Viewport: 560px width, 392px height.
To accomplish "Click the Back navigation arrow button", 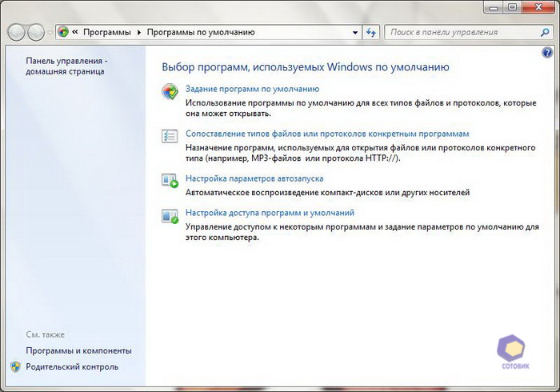I will click(16, 33).
